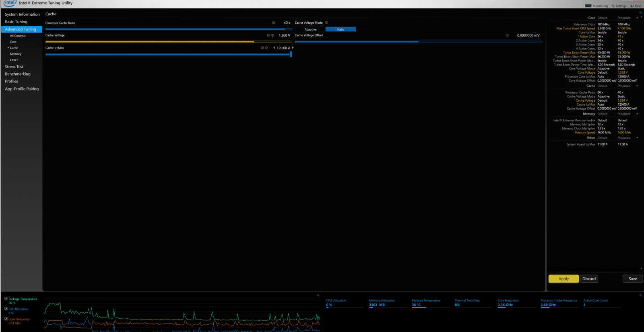Click the Core Frequency monitor tile
Image resolution: width=644 pixels, height=332 pixels.
[516, 303]
